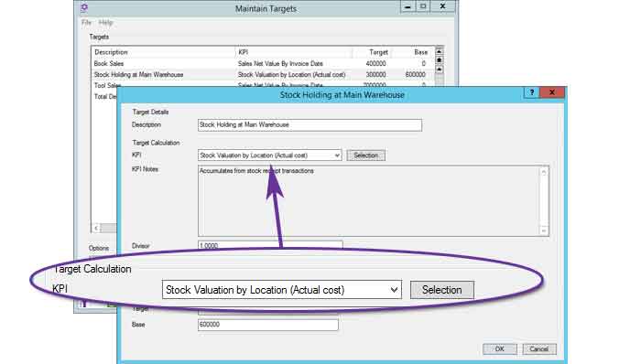Click the KPI column header in Targets list
Image resolution: width=641 pixels, height=364 pixels.
click(x=294, y=52)
